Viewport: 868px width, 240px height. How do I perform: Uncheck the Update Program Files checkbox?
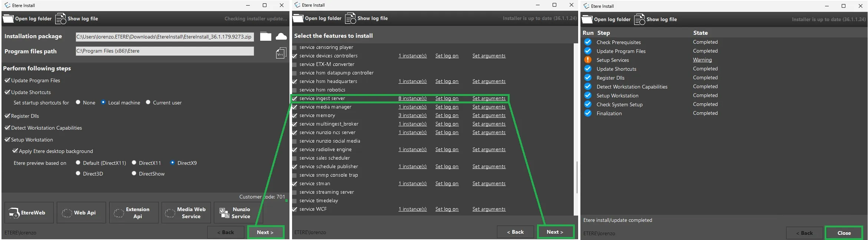click(7, 80)
